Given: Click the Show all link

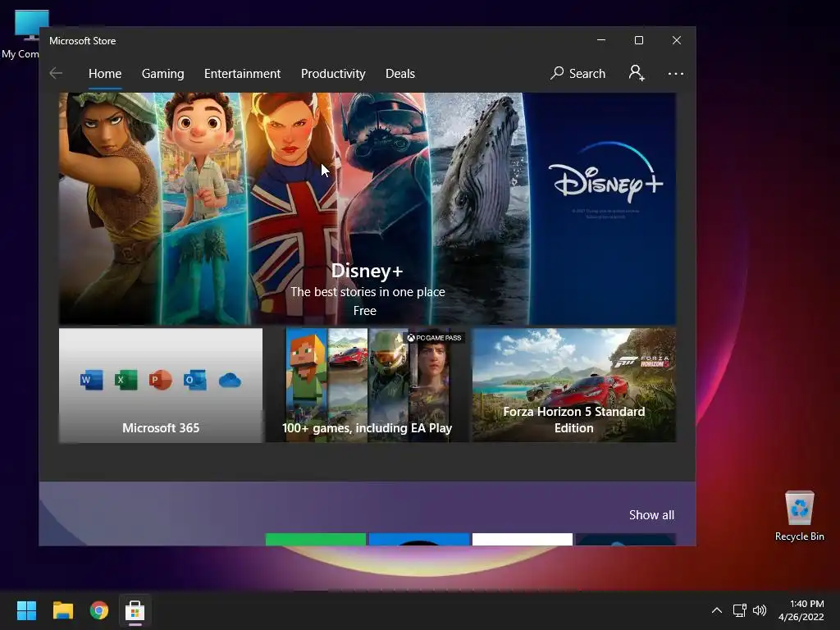Looking at the screenshot, I should click(651, 515).
